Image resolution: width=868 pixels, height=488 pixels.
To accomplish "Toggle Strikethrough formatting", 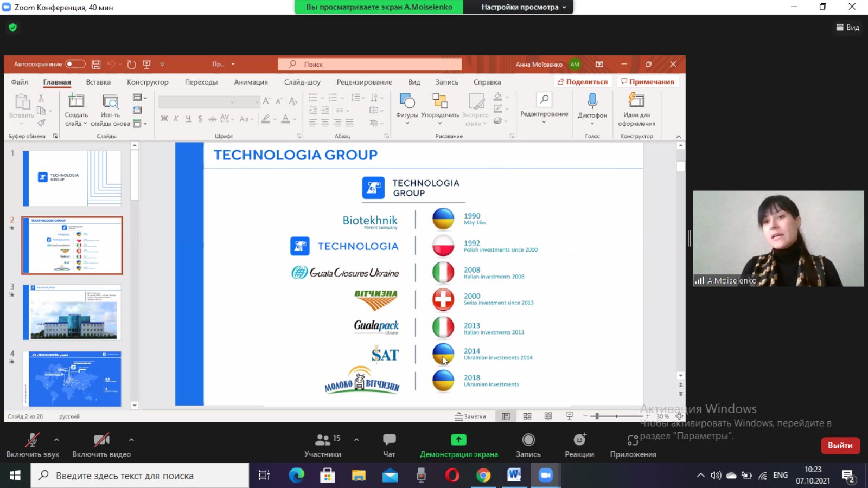I will tap(212, 119).
